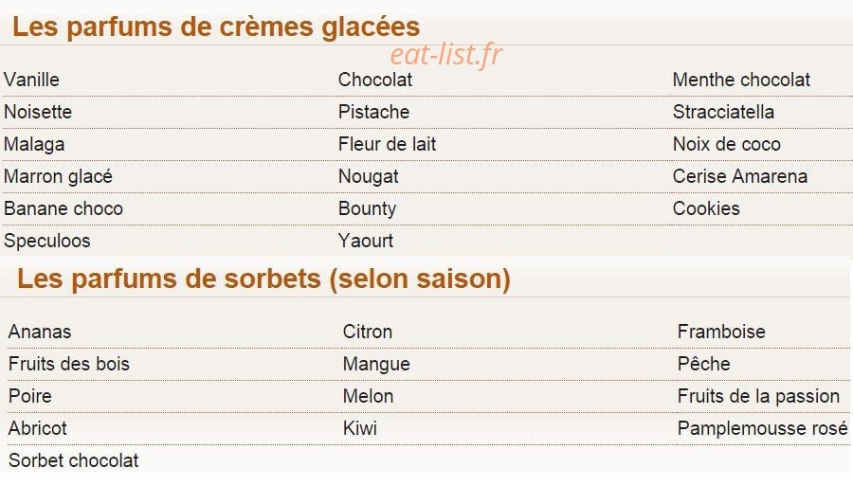The width and height of the screenshot is (853, 504).
Task: Click the Speculoos item
Action: point(46,241)
